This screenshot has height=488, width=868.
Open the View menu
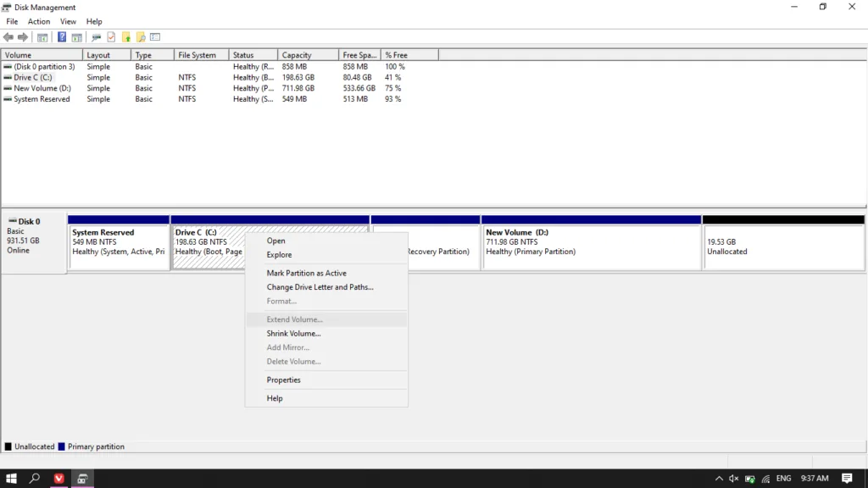pos(68,21)
